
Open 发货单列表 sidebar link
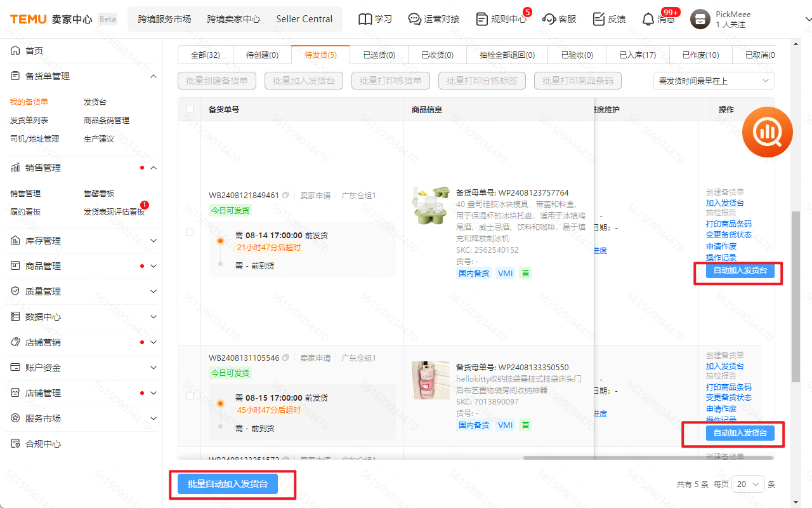[29, 120]
